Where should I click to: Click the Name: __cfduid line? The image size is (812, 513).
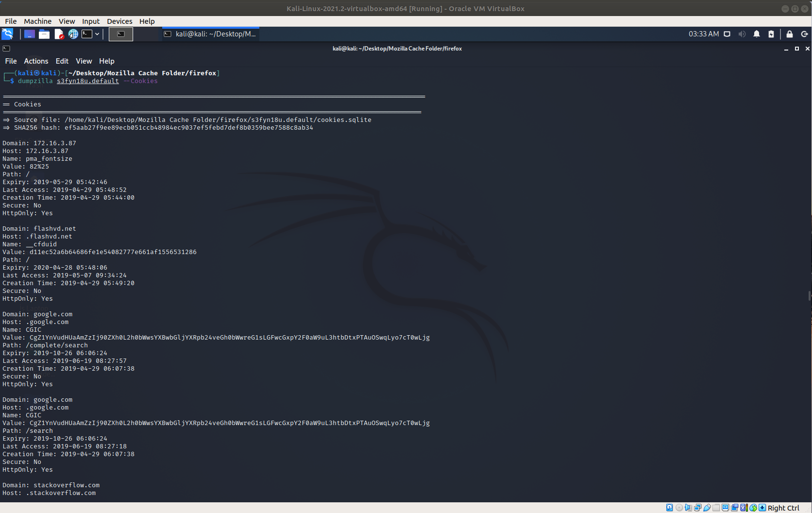30,244
